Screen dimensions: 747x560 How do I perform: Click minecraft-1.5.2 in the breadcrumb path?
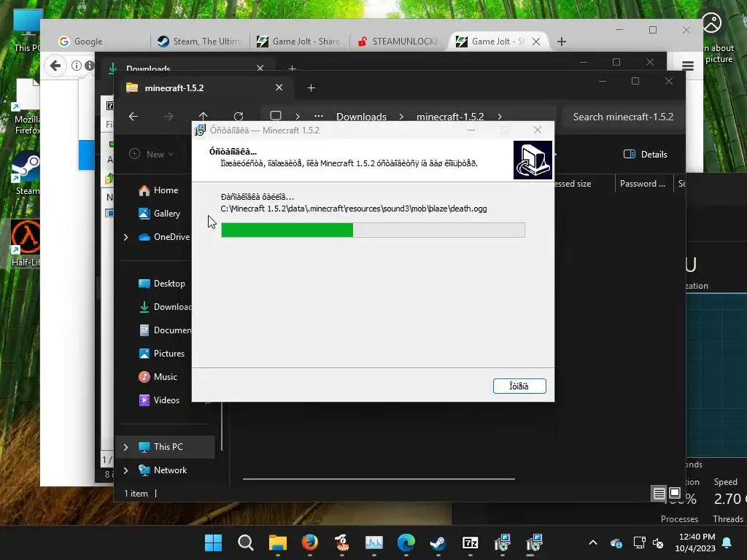tap(449, 117)
